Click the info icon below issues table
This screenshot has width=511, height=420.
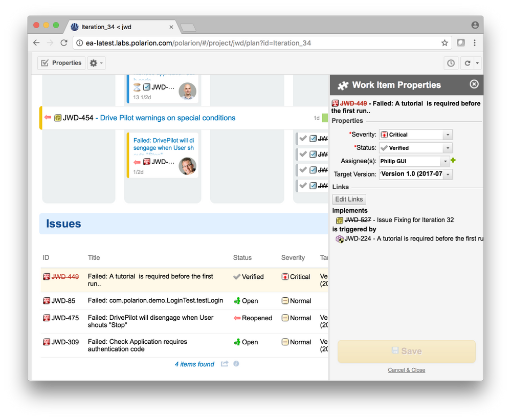[236, 364]
